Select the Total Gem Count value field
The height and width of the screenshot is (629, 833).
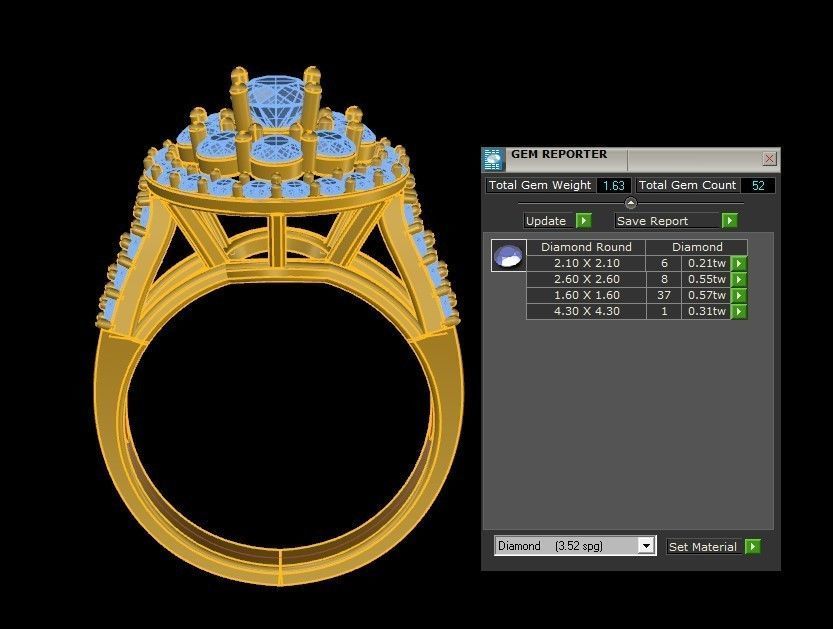click(758, 185)
